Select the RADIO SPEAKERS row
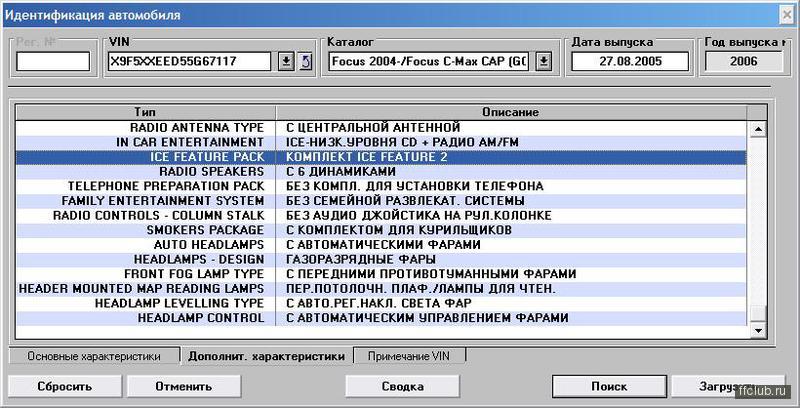 [381, 171]
